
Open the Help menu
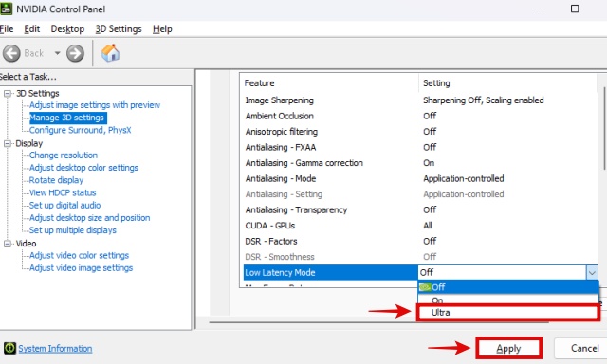pyautogui.click(x=162, y=29)
